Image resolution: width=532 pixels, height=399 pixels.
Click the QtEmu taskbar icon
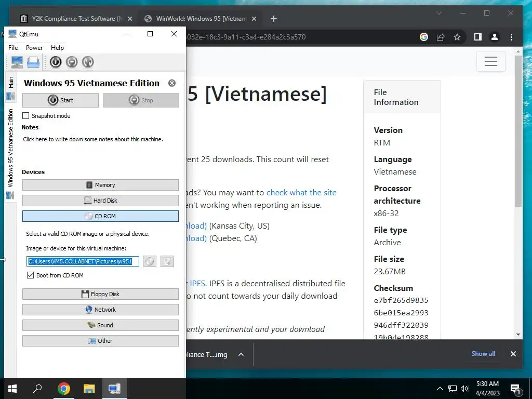tap(115, 389)
